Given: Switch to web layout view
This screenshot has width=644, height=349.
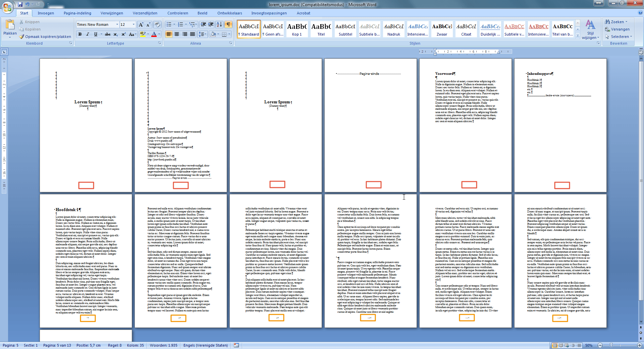Looking at the screenshot, I should (567, 345).
